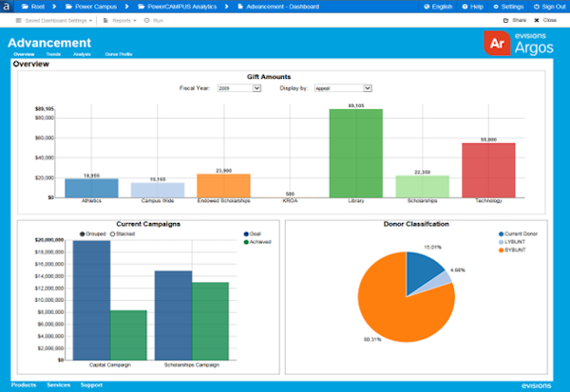Click the SYBUNT orange legend swatch
This screenshot has height=392, width=570.
pos(502,250)
